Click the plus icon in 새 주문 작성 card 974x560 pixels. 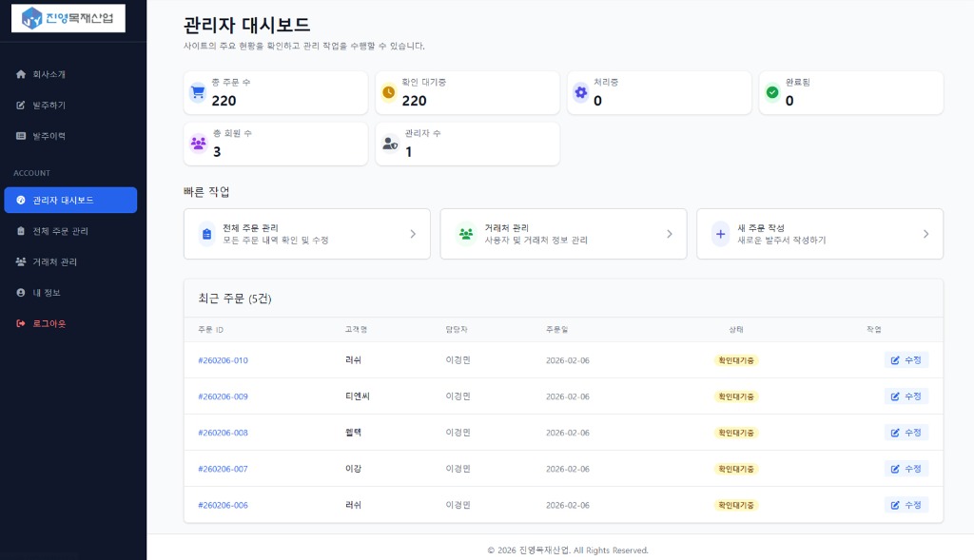(719, 234)
